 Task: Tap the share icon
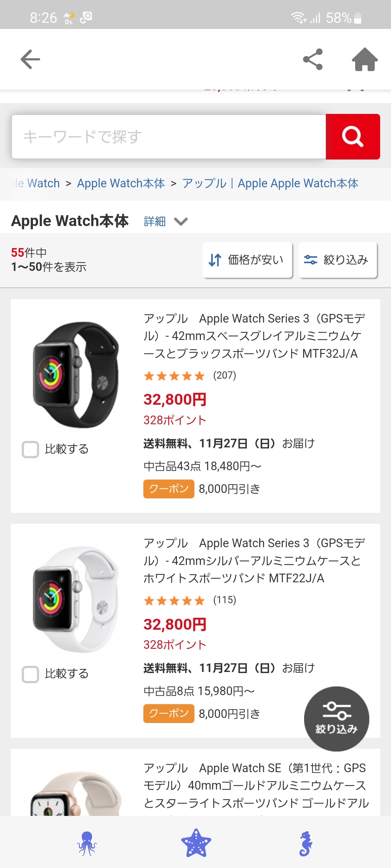click(313, 59)
